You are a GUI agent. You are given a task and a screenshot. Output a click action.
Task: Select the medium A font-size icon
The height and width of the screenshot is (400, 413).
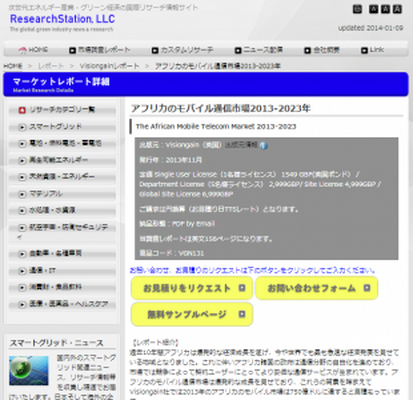[385, 9]
